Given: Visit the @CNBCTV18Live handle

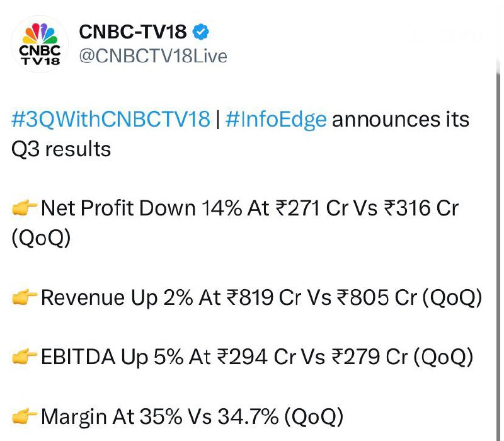Looking at the screenshot, I should pyautogui.click(x=152, y=56).
